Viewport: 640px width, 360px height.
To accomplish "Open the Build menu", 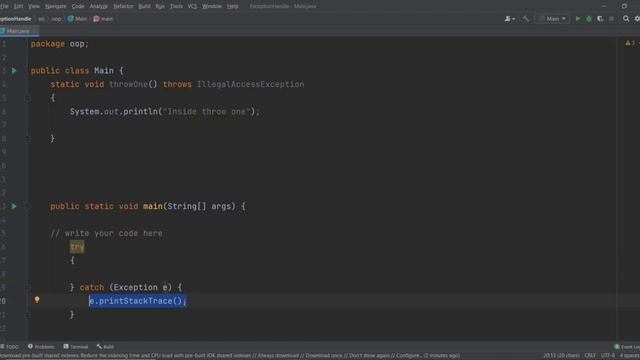I will [x=144, y=6].
